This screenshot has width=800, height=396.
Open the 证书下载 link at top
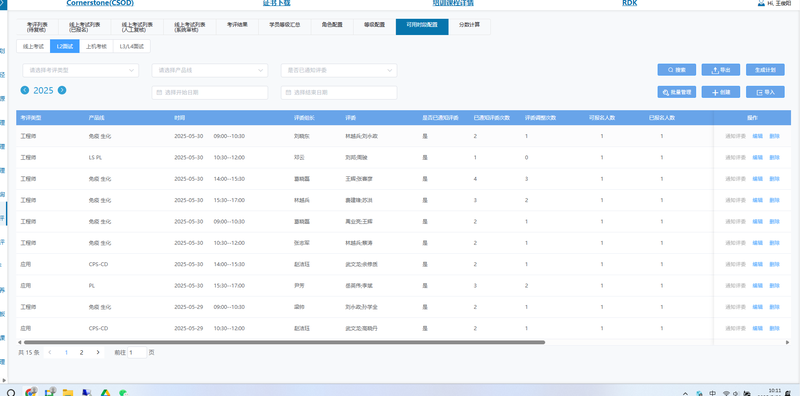pos(276,3)
